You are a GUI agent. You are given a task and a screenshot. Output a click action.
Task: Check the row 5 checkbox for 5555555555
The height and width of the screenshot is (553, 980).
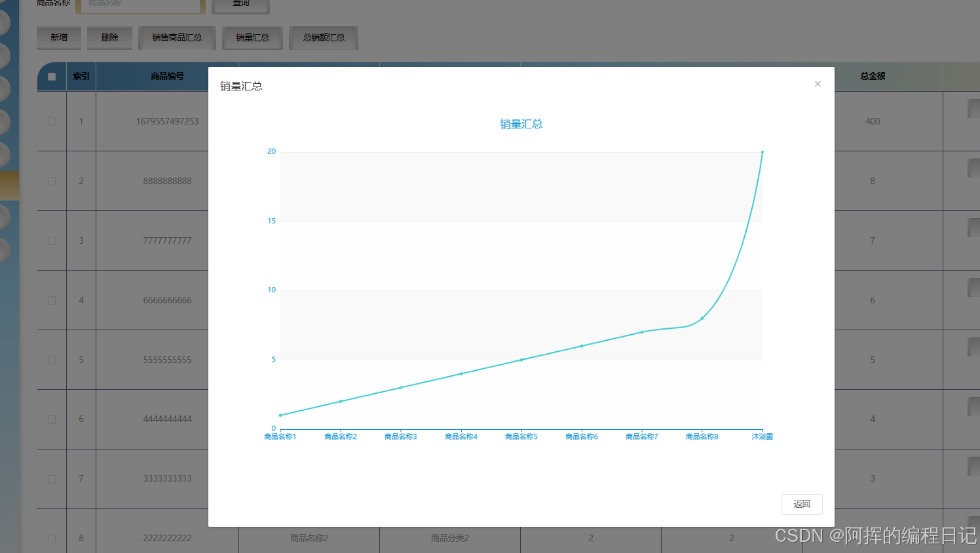[52, 360]
